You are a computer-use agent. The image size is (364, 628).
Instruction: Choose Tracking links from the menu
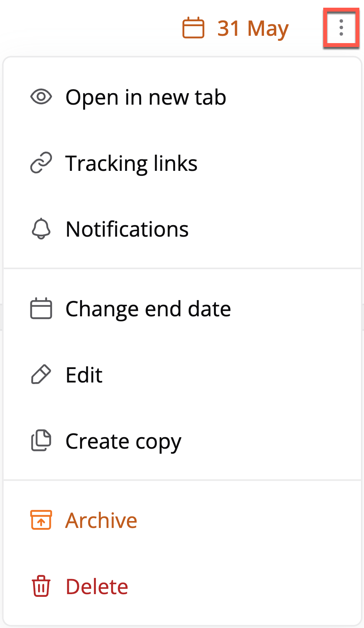(x=182, y=163)
